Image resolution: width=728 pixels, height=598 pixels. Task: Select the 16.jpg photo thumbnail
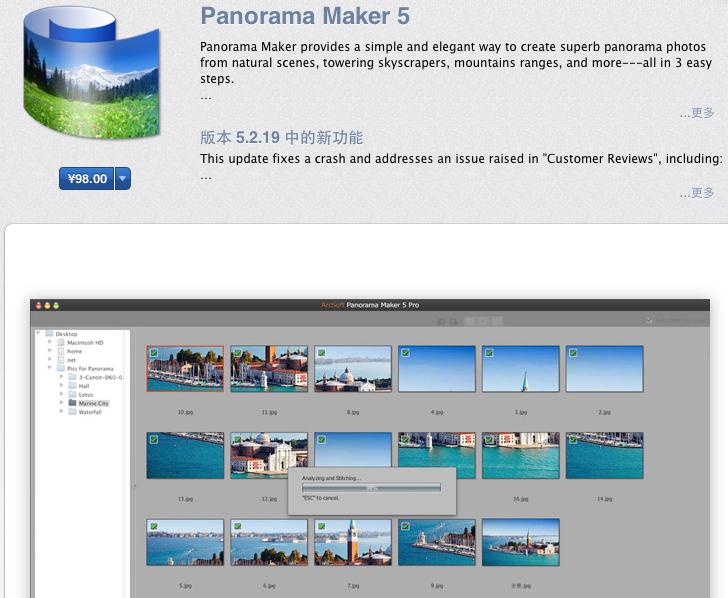pos(520,456)
